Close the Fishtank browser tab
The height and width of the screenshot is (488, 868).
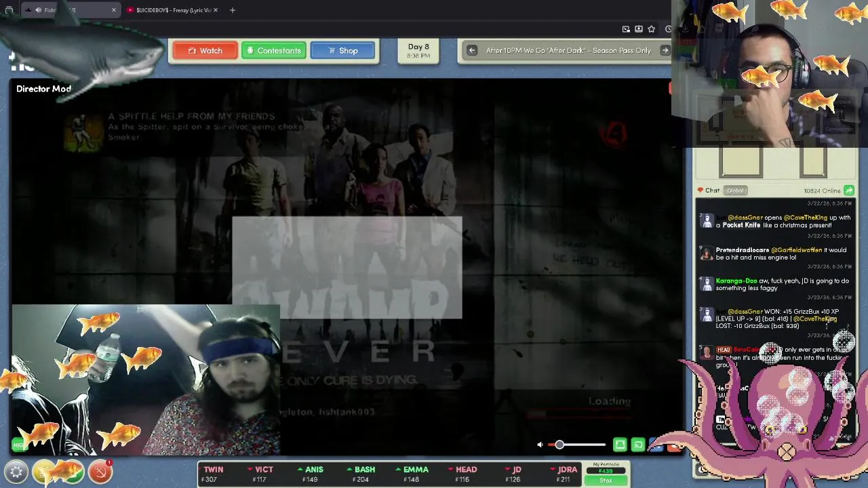click(114, 10)
